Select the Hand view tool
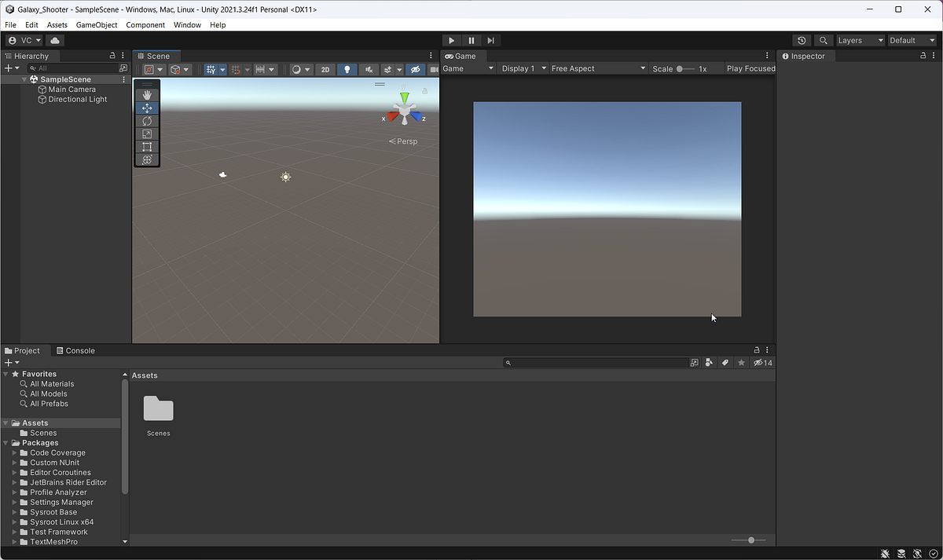 coord(147,94)
